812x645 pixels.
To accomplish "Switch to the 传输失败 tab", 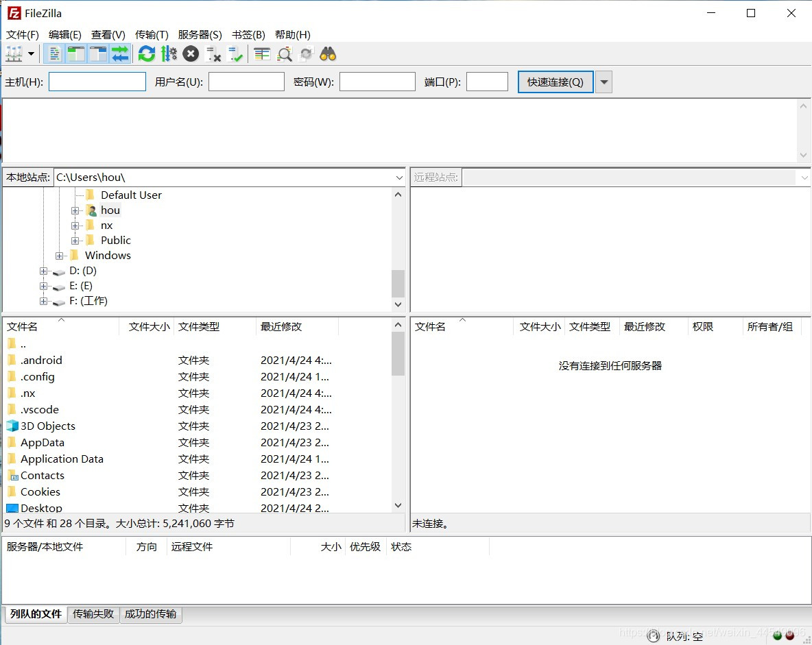I will tap(93, 614).
